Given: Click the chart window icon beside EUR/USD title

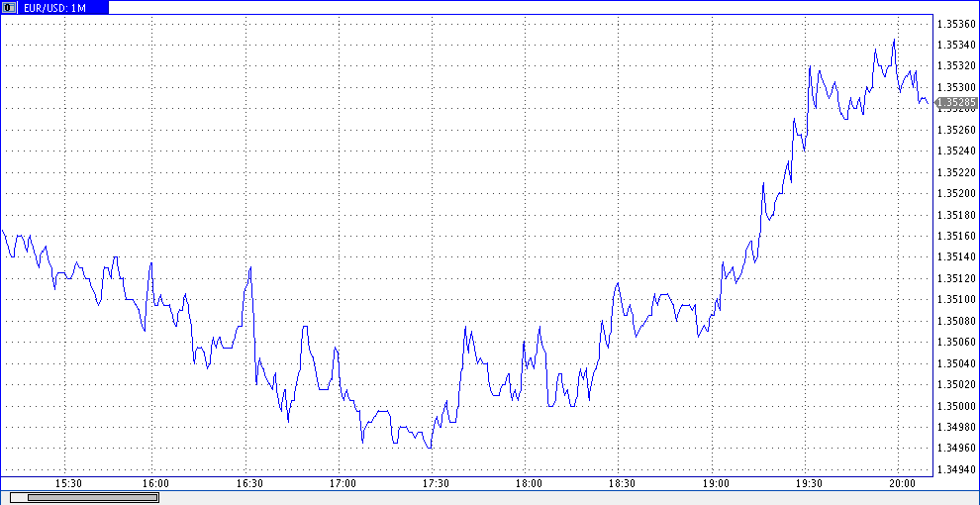Looking at the screenshot, I should (9, 8).
